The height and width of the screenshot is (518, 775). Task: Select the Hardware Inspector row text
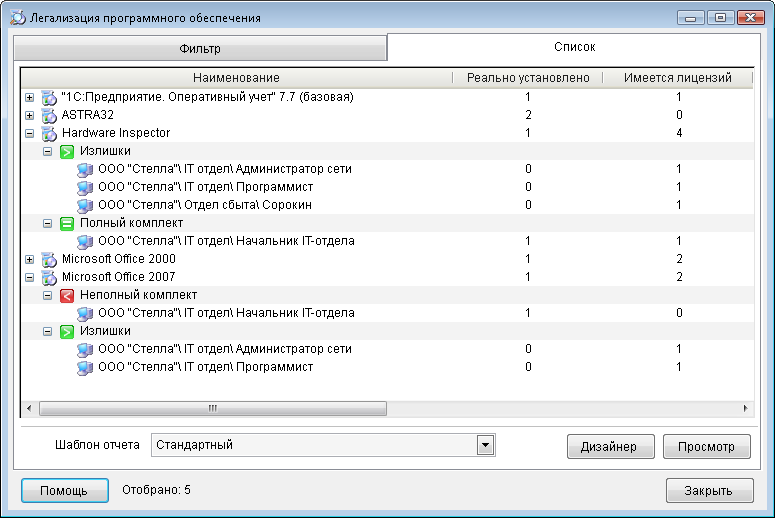116,133
